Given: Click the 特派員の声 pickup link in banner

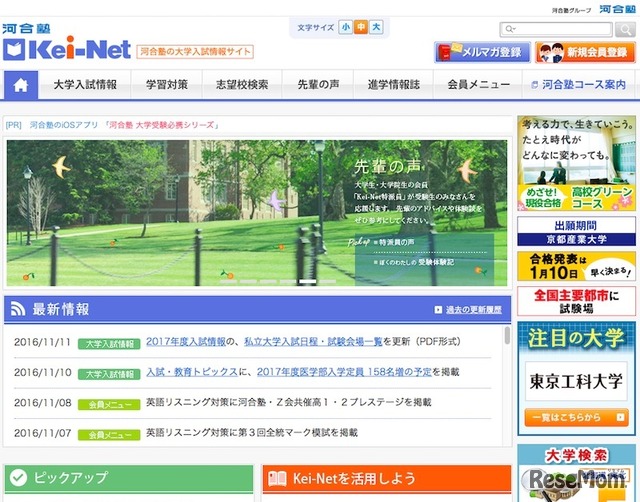Looking at the screenshot, I should [x=396, y=242].
